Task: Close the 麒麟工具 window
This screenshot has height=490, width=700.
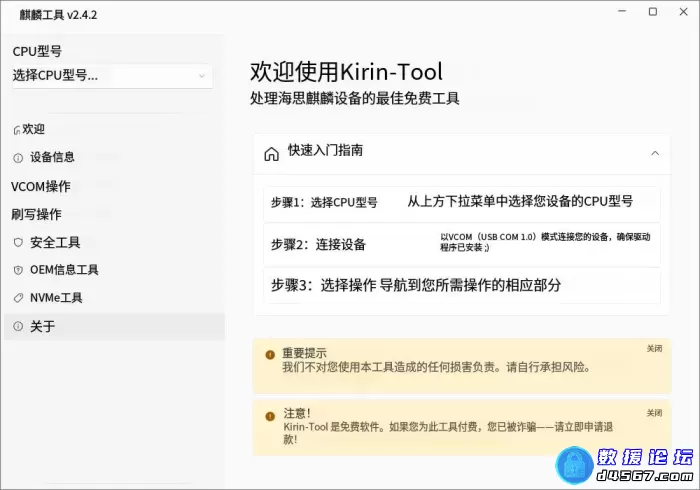Action: [683, 12]
